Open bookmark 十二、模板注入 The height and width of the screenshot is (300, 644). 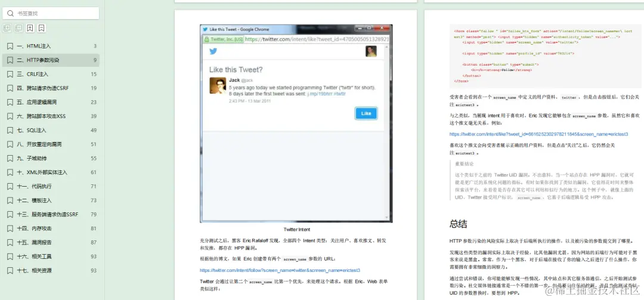click(51, 200)
